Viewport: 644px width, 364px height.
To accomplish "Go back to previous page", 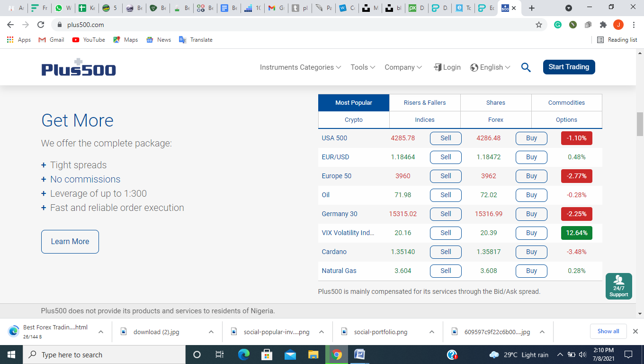I will coord(10,25).
